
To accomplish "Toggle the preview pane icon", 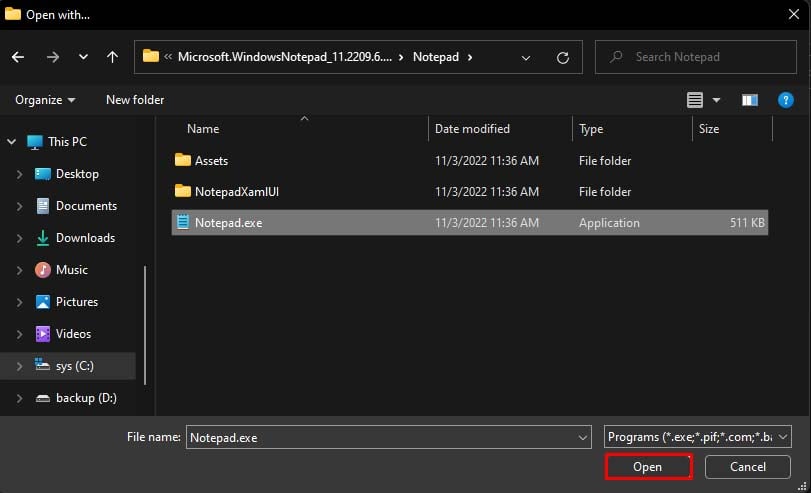I will [749, 100].
